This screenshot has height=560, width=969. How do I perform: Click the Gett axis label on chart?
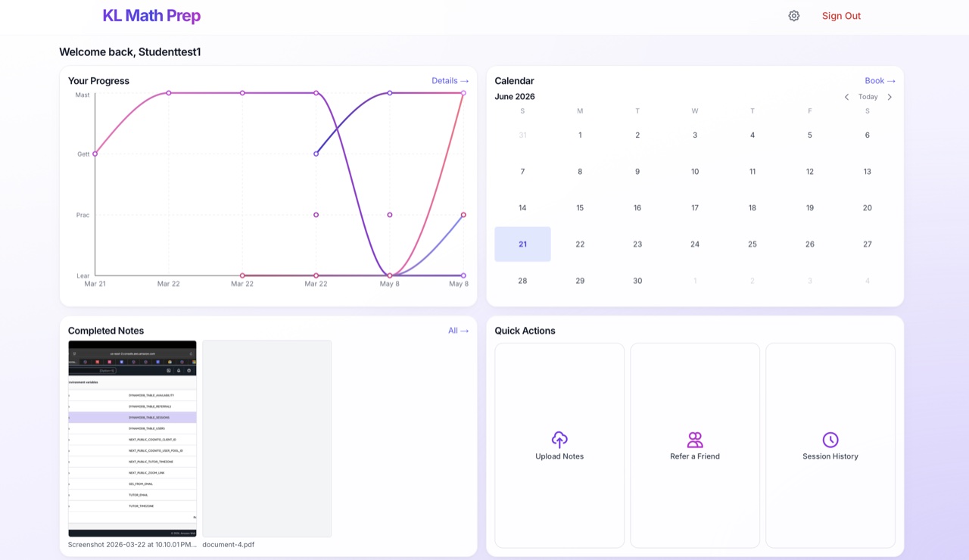(x=83, y=154)
